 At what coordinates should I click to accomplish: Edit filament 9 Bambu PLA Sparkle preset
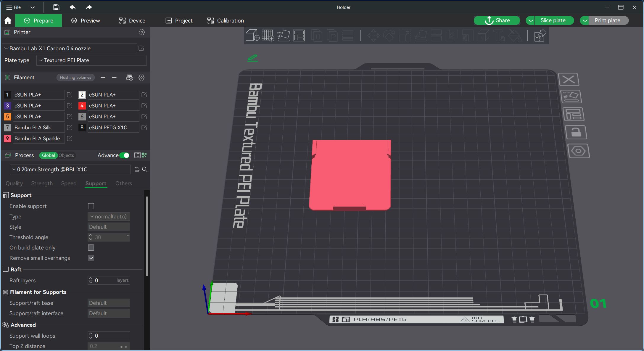(x=70, y=139)
